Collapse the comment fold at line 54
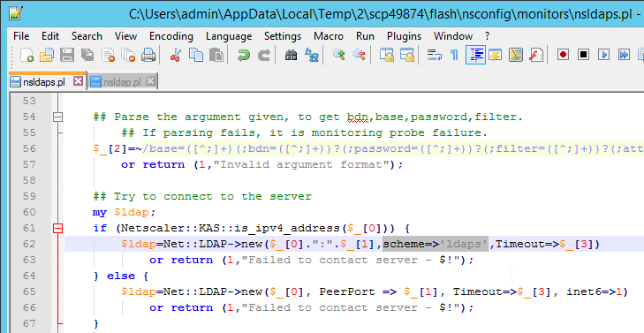The image size is (644, 333). pyautogui.click(x=58, y=117)
